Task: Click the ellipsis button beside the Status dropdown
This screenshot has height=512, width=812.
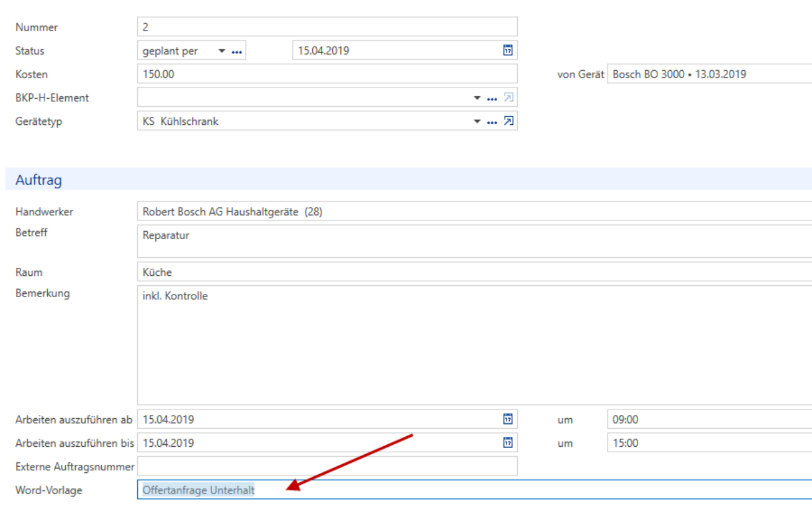Action: coord(237,52)
